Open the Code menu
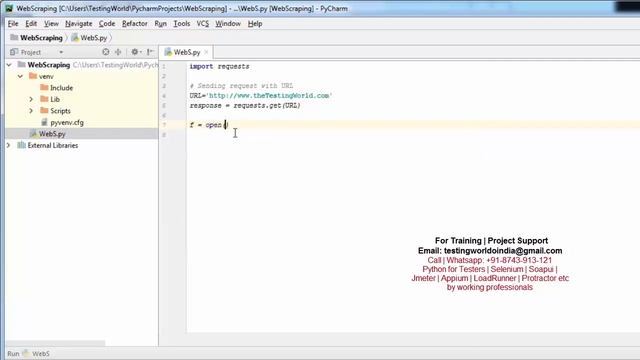The image size is (640, 360). click(x=107, y=24)
